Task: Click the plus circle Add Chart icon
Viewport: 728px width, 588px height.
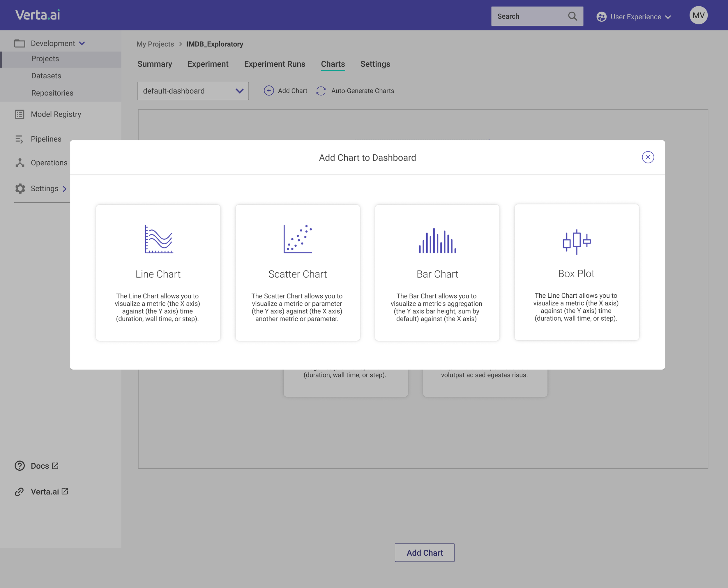Action: click(269, 91)
